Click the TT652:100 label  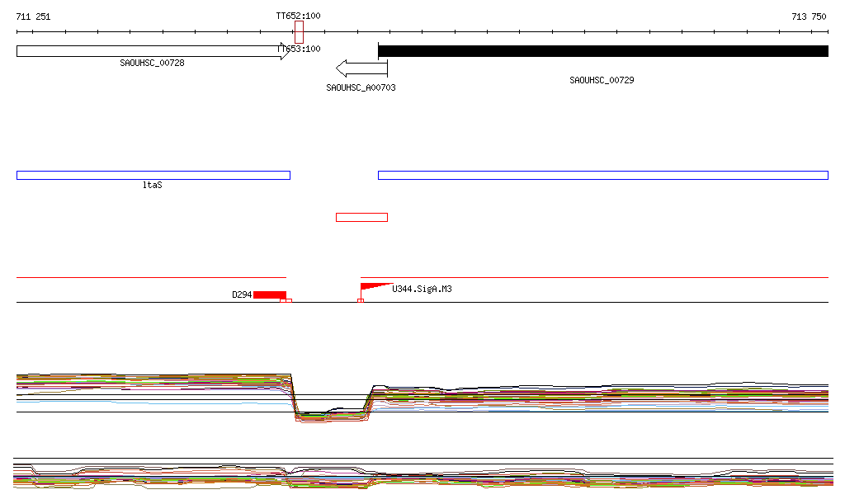[298, 16]
